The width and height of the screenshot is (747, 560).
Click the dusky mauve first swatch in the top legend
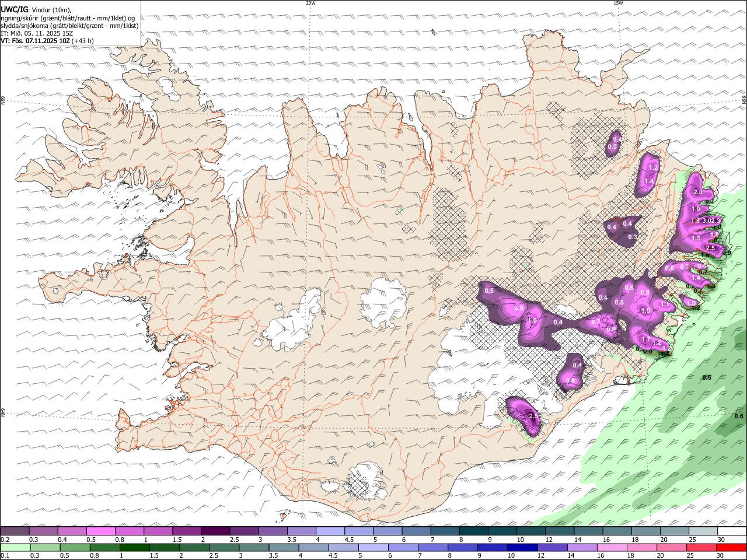pyautogui.click(x=15, y=531)
